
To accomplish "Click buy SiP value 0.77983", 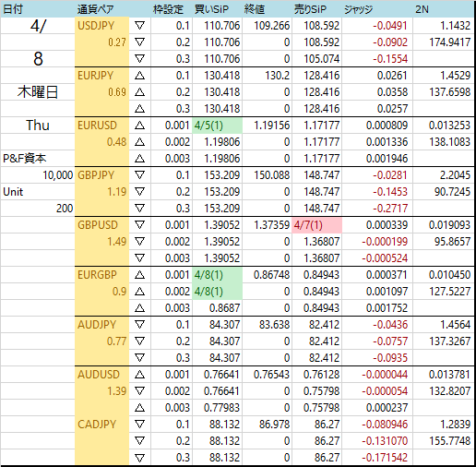I will 221,408.
